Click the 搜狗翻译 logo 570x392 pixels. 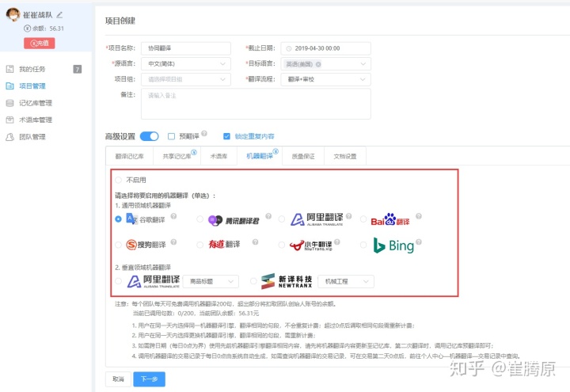pyautogui.click(x=146, y=245)
